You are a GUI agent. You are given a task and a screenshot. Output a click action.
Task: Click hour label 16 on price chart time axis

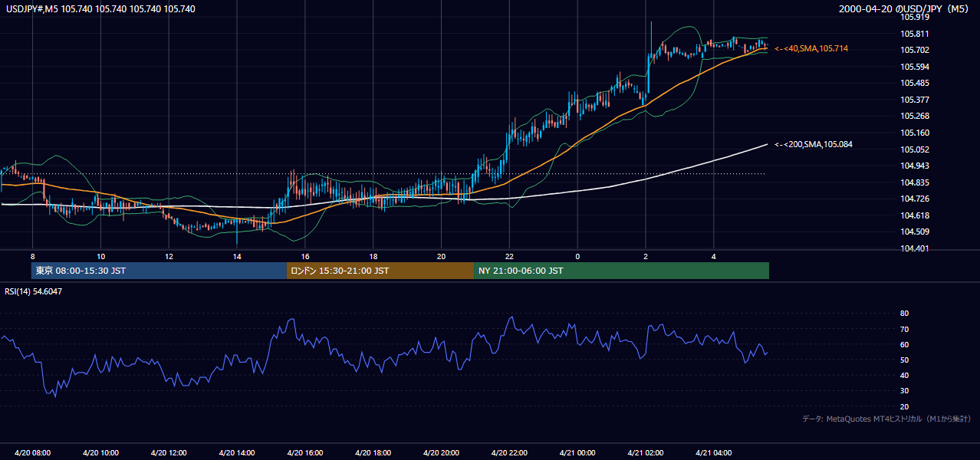[x=305, y=256]
